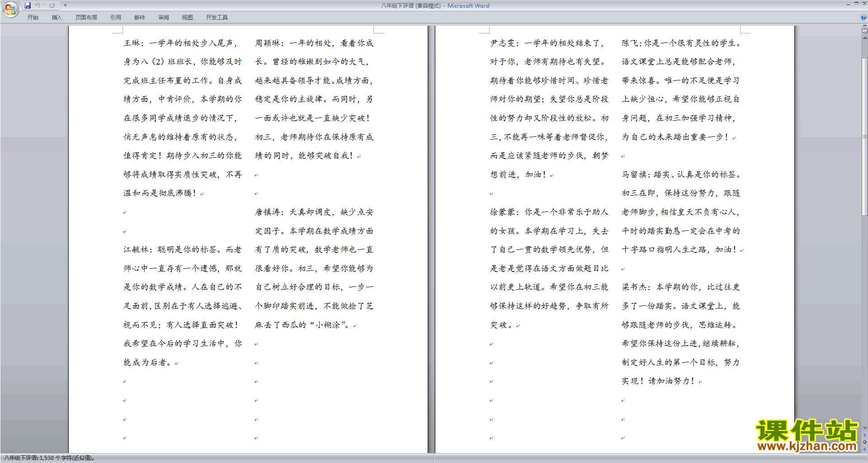Restore down the Word window

pos(856,4)
